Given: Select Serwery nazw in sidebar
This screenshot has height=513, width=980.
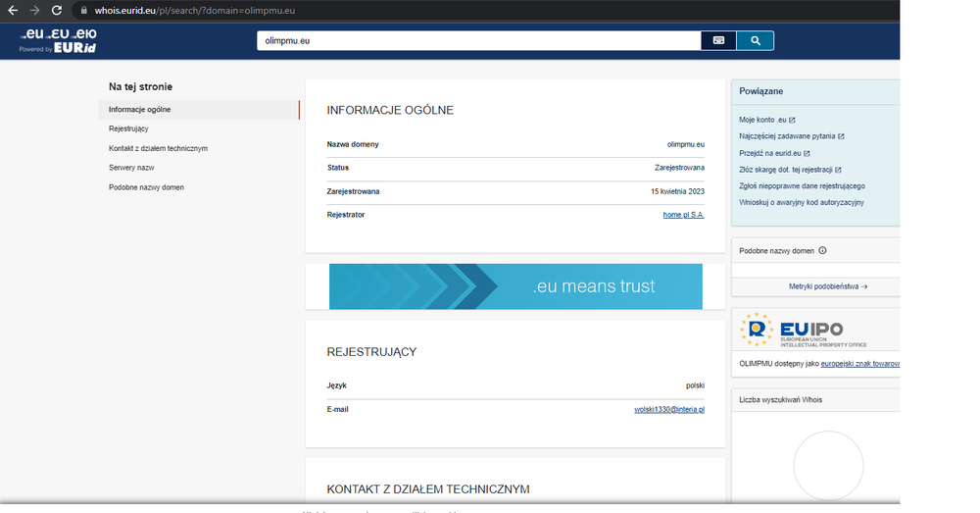Looking at the screenshot, I should (x=131, y=168).
